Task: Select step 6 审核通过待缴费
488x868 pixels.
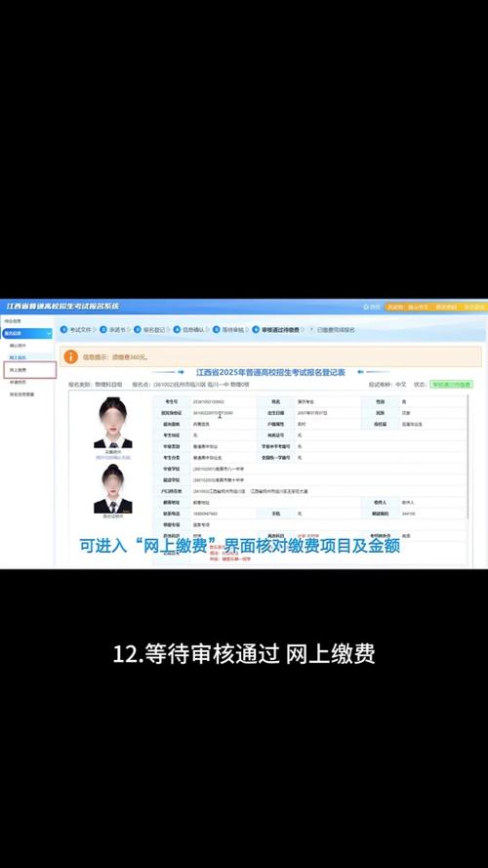Action: tap(275, 329)
